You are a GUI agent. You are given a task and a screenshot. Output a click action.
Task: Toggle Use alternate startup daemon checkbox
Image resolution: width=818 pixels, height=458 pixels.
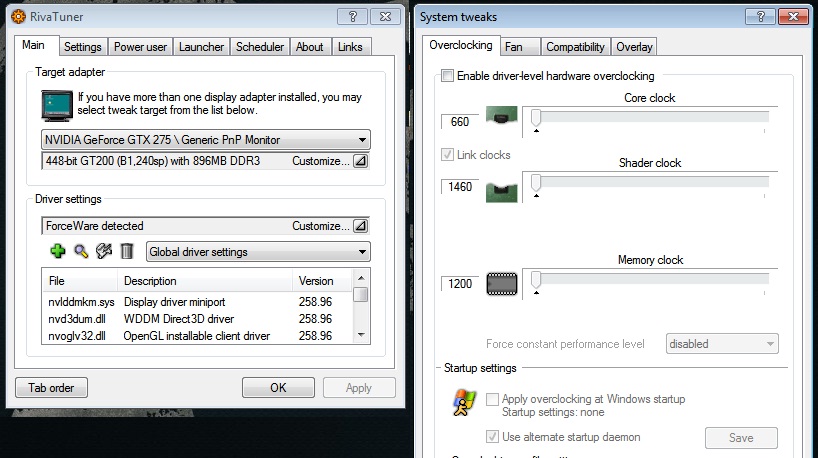pyautogui.click(x=492, y=436)
